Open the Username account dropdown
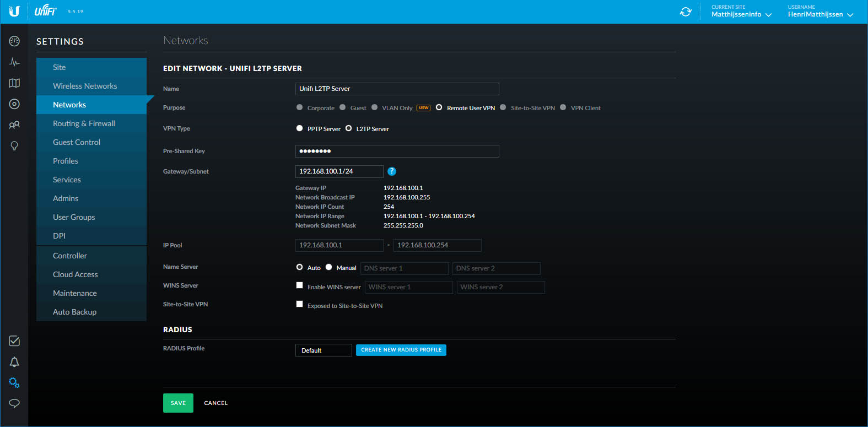 [x=820, y=14]
